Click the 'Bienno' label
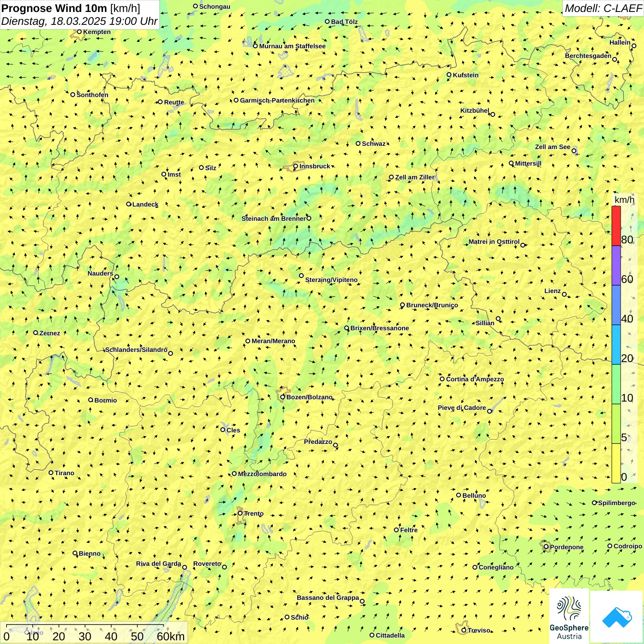The image size is (644, 644). click(90, 553)
